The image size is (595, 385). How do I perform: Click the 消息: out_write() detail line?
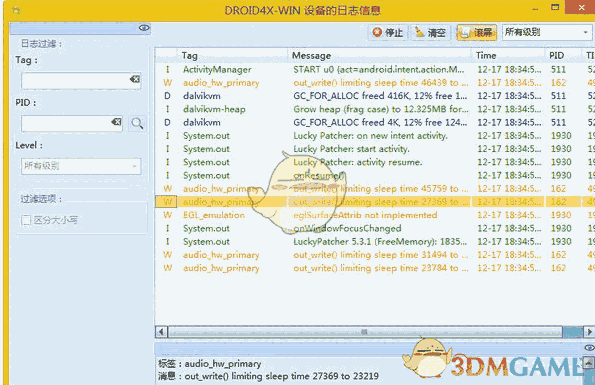click(269, 376)
